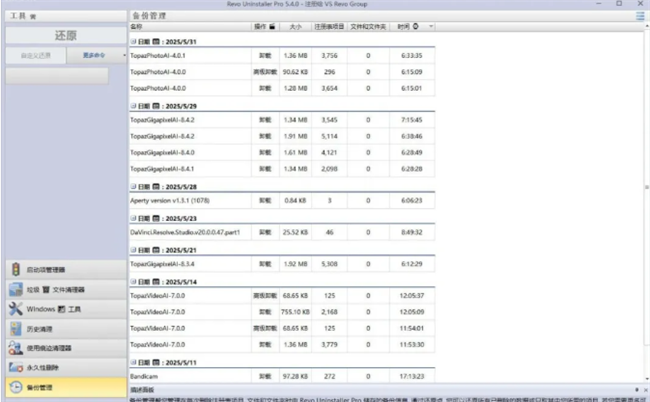
Task: Select TopazGigapixelAI-8.4.2 row timed 6:38:46
Action: tap(282, 136)
